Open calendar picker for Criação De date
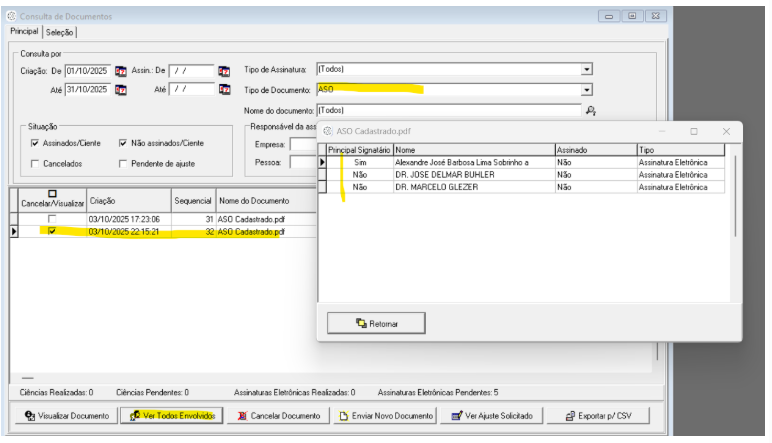 [x=121, y=71]
